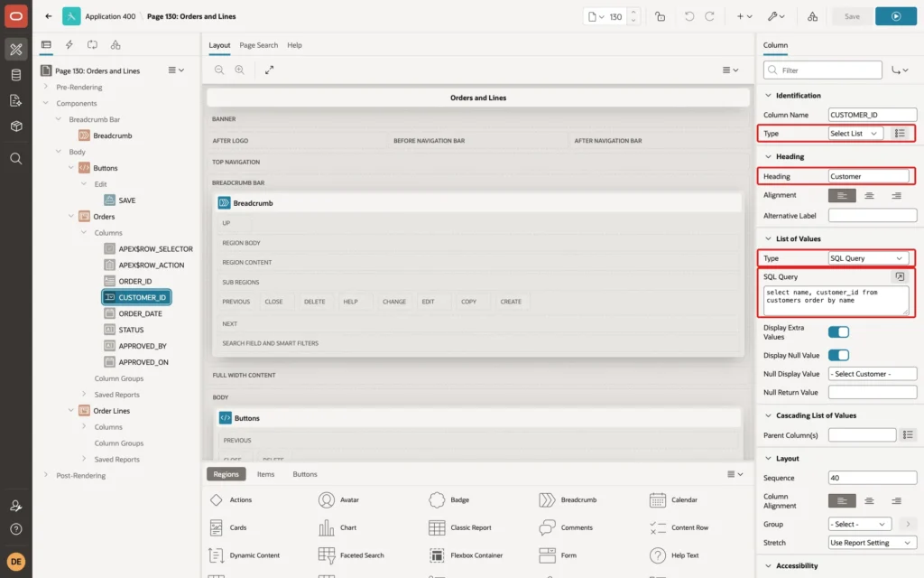Click the Redo icon
Viewport: 924px width, 578px height.
click(709, 16)
